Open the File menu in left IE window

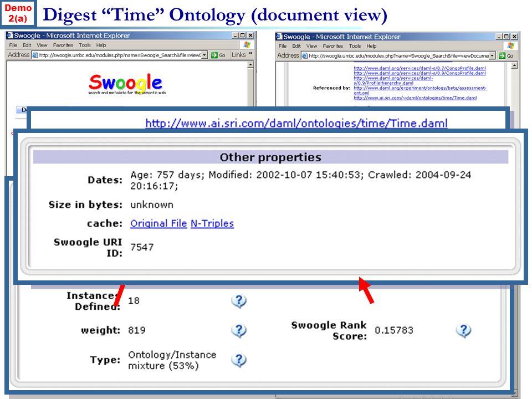coord(13,45)
